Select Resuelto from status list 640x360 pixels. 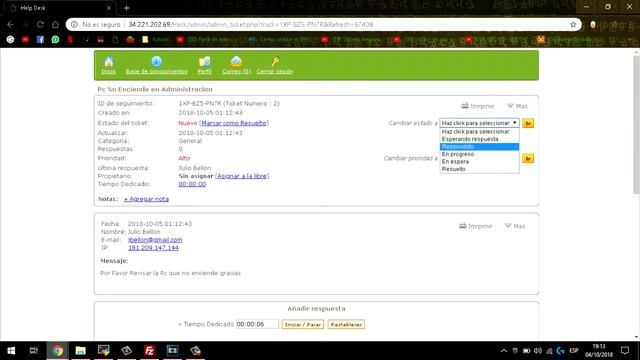(x=479, y=169)
